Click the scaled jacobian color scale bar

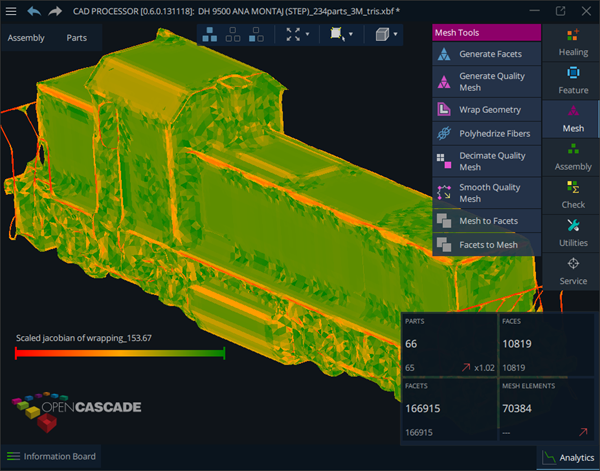120,352
